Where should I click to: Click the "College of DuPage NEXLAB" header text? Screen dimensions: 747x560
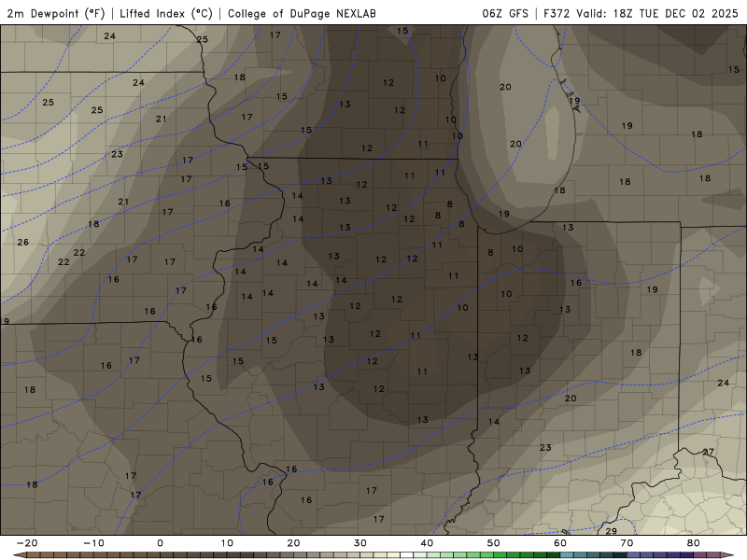(302, 13)
